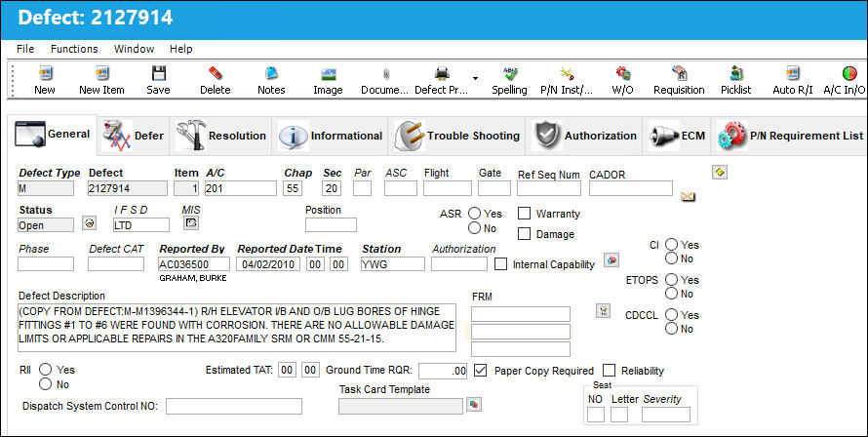This screenshot has height=437, width=868.
Task: Click the Chap field showing 55
Action: 293,188
